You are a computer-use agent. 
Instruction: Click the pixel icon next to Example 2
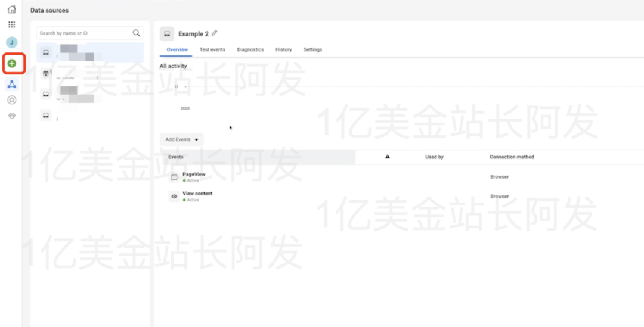coord(167,33)
